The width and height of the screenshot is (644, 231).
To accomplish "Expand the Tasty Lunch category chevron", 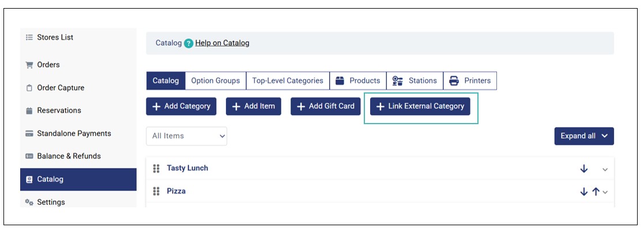I will pyautogui.click(x=605, y=169).
